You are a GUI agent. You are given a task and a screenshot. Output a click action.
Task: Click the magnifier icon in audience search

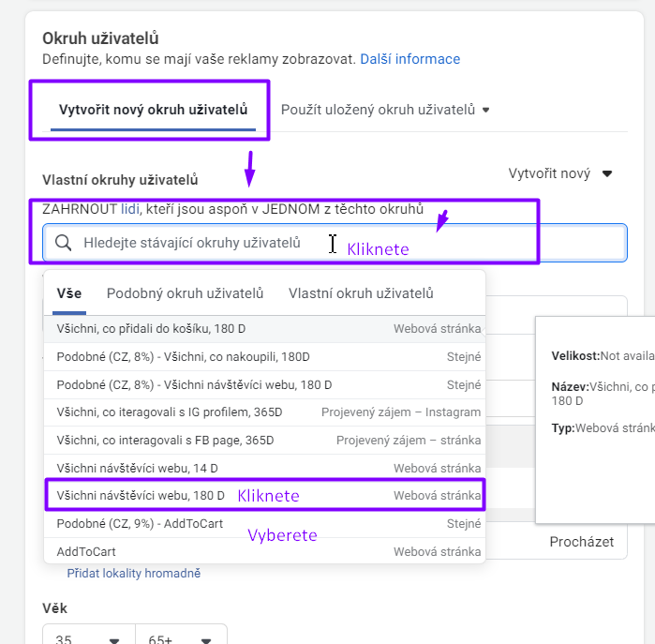coord(64,243)
